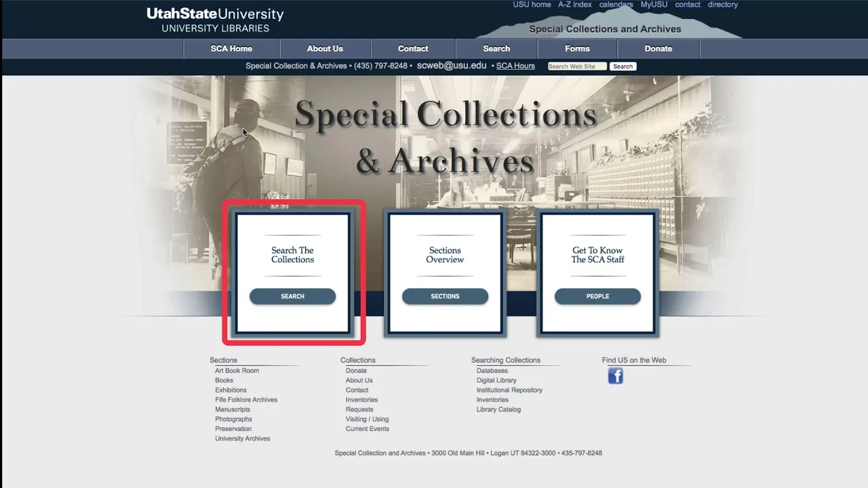Open the A-Z index link

point(575,5)
